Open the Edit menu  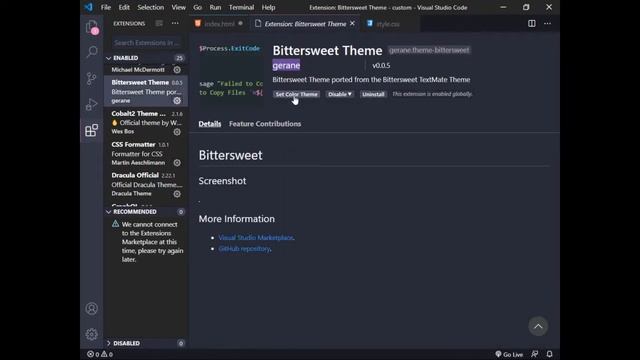point(124,7)
